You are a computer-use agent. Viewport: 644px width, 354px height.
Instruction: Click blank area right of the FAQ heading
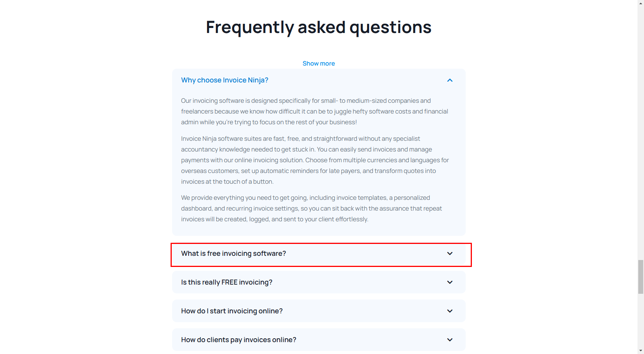tap(537, 27)
